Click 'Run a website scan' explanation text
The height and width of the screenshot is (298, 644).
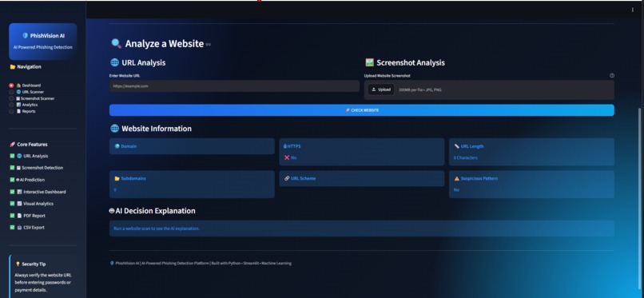point(157,228)
